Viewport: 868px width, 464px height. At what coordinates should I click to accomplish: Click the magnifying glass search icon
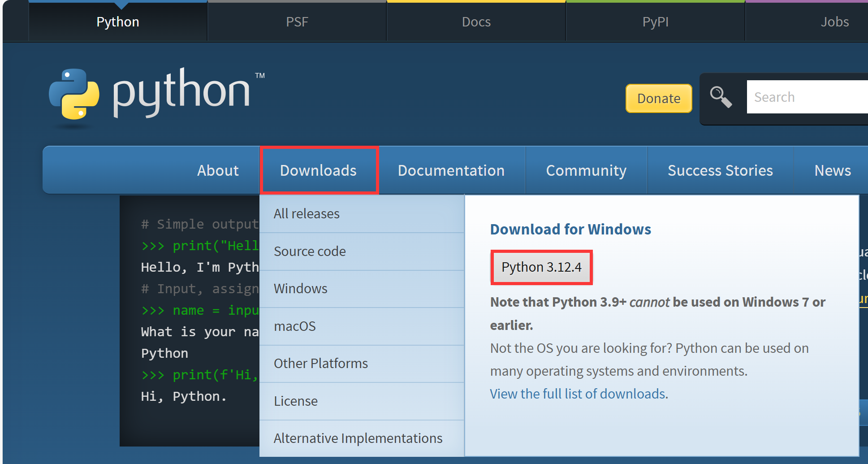coord(721,97)
